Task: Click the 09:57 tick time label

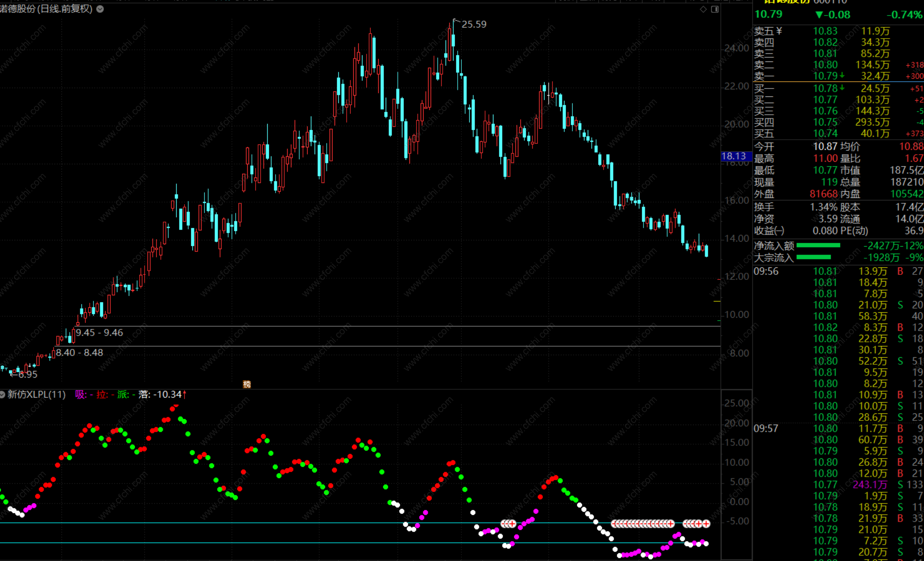Action: coord(766,428)
